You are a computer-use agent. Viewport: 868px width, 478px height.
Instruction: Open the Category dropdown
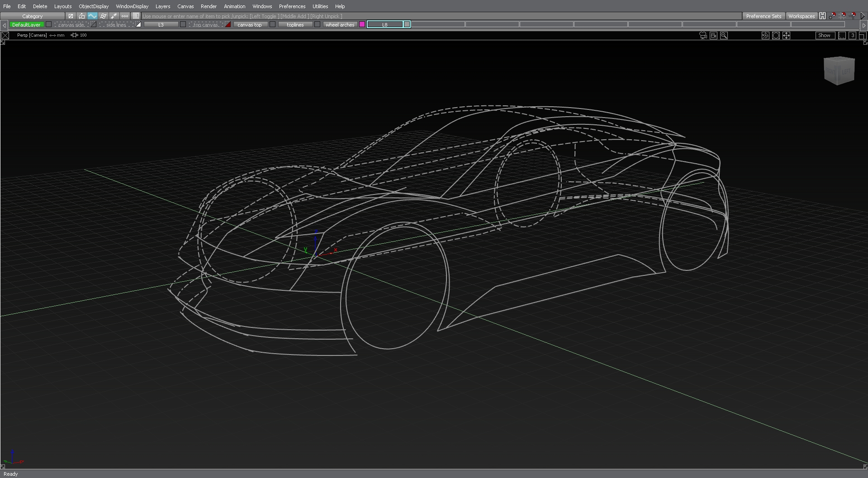point(33,16)
